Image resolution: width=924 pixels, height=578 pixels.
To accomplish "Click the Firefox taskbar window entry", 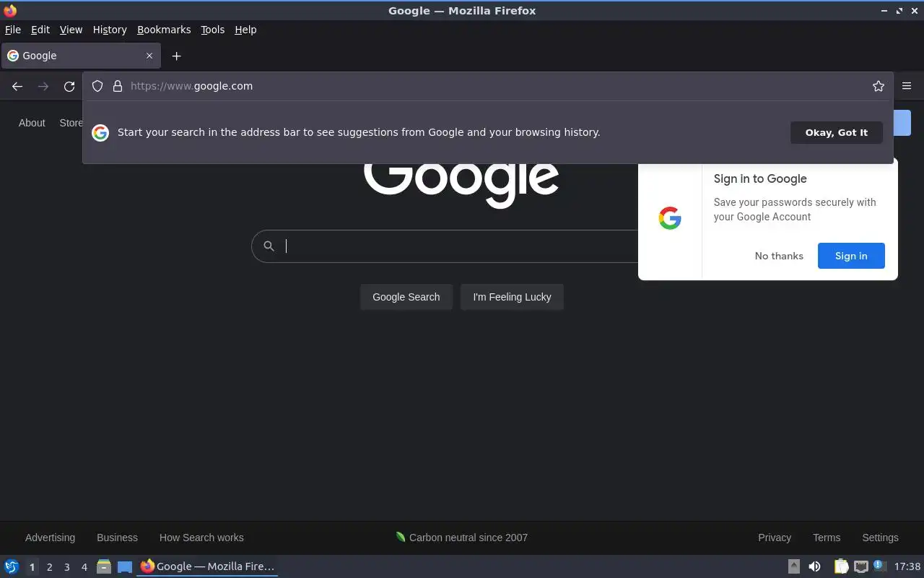I will 208,566.
